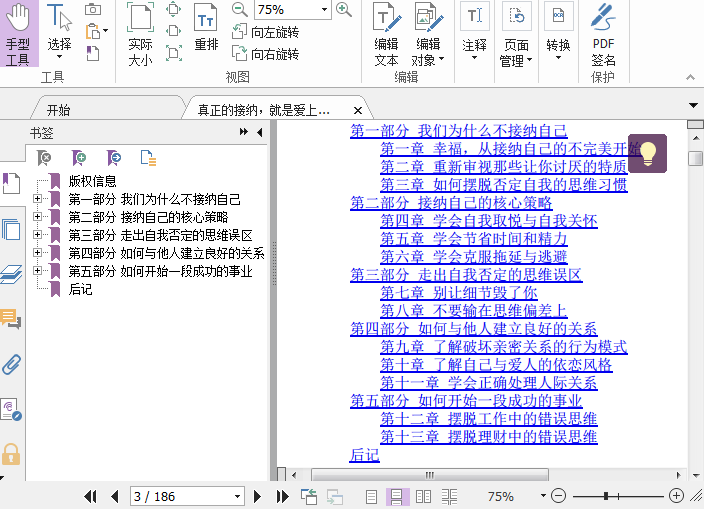Click the lightbulb tip button
The height and width of the screenshot is (509, 704).
click(647, 153)
